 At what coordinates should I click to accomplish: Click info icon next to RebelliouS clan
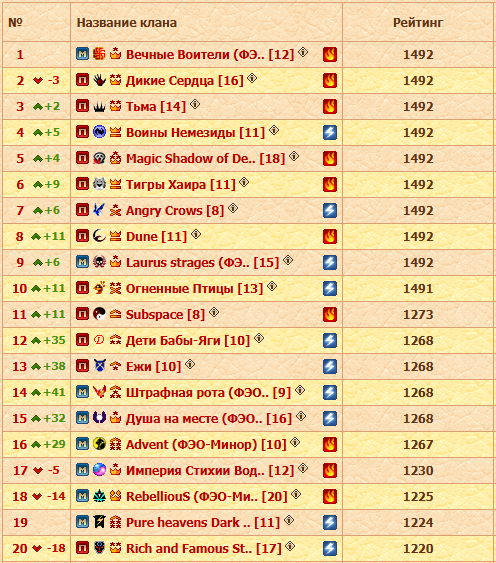click(x=296, y=494)
